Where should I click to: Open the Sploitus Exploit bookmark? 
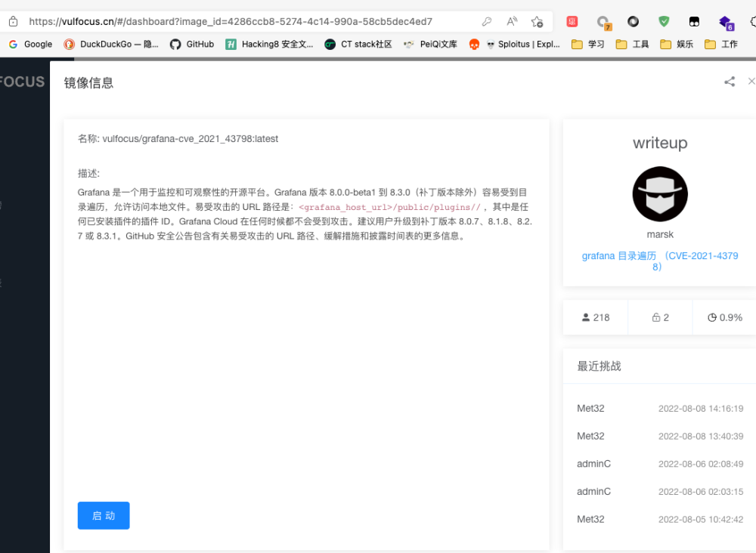(x=523, y=45)
